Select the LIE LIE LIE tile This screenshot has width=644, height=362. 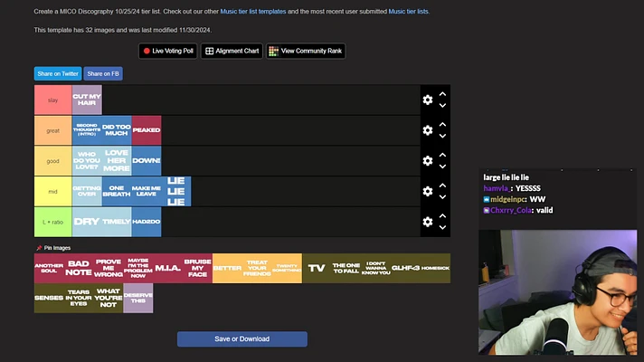click(176, 191)
